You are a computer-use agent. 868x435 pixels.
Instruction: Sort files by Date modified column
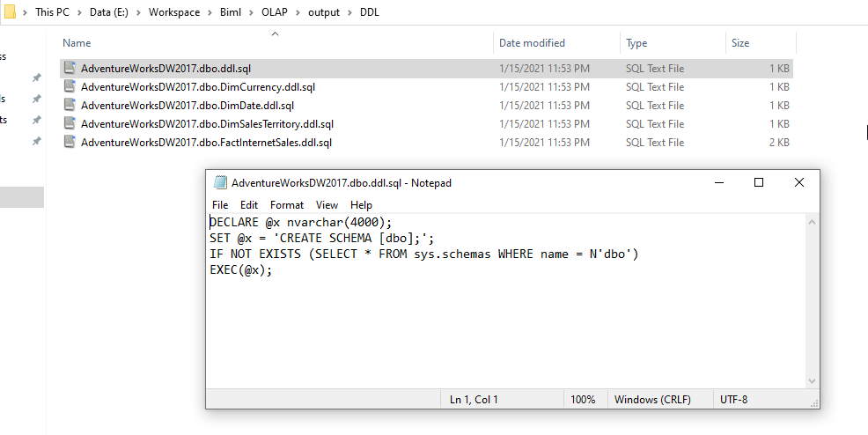point(532,43)
